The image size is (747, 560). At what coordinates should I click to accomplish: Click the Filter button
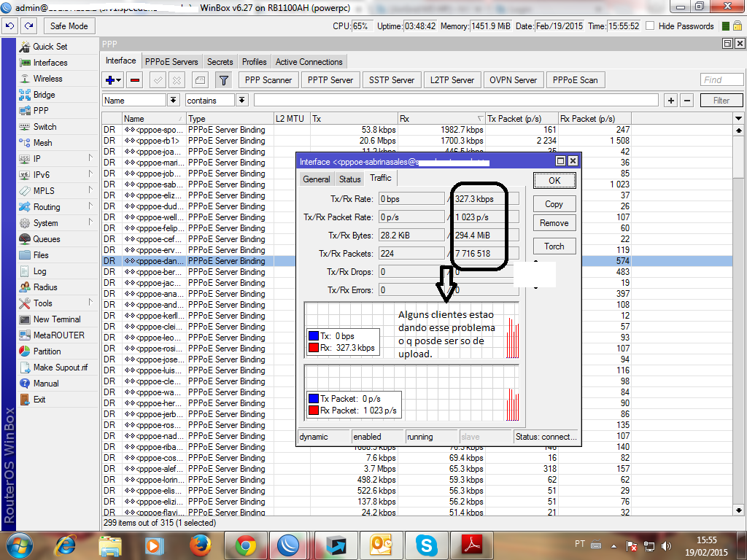click(721, 100)
